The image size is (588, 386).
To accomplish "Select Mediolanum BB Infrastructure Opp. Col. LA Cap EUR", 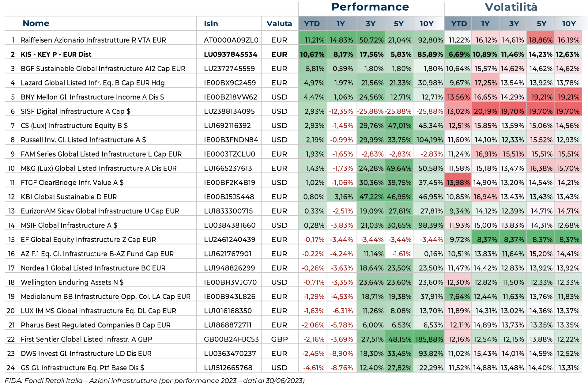I will (x=106, y=297).
